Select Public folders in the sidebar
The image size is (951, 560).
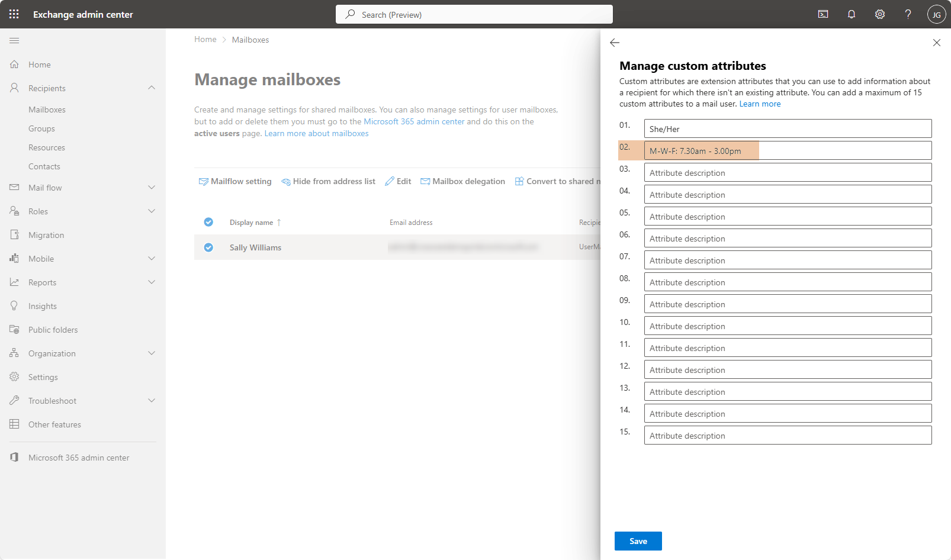[x=53, y=330]
